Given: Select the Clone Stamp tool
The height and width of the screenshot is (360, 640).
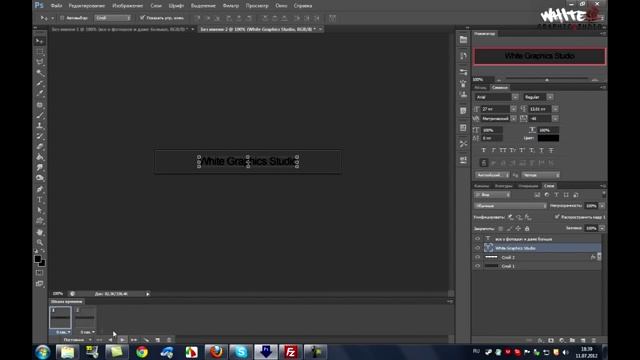Looking at the screenshot, I should [x=40, y=126].
